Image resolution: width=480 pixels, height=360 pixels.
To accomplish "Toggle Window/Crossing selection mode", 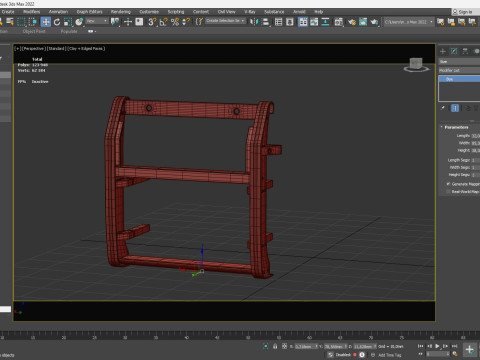I will [x=33, y=22].
